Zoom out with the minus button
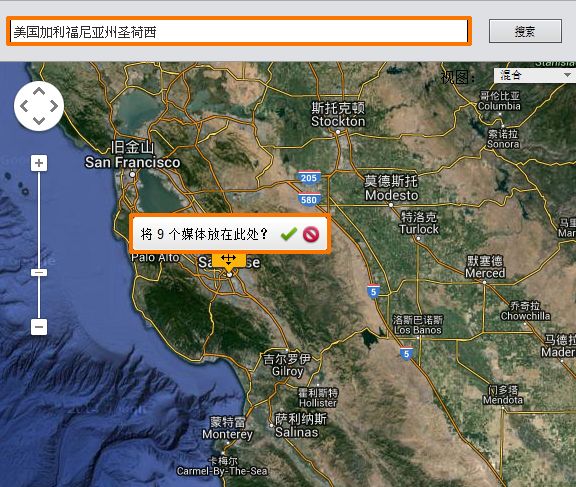Viewport: 576px width, 487px height. click(39, 327)
